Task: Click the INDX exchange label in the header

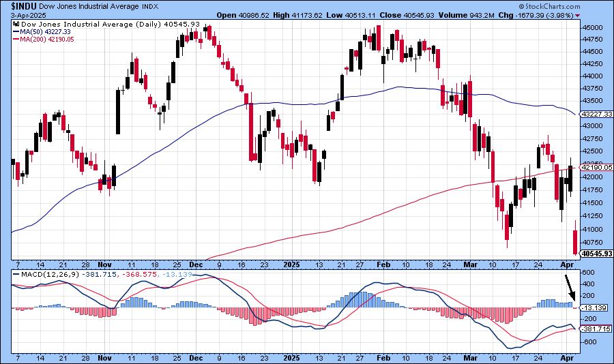Action: coord(150,7)
